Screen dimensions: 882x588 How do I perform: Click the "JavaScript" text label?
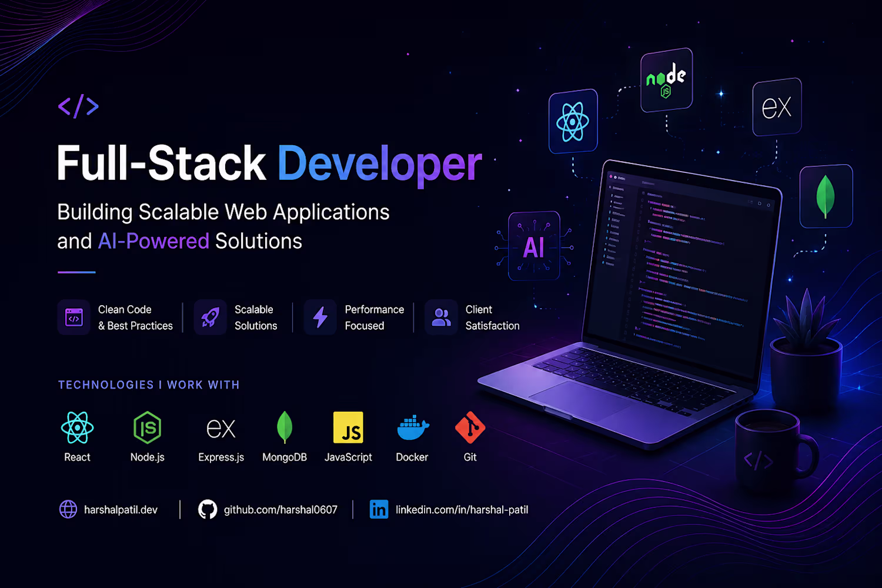click(348, 457)
